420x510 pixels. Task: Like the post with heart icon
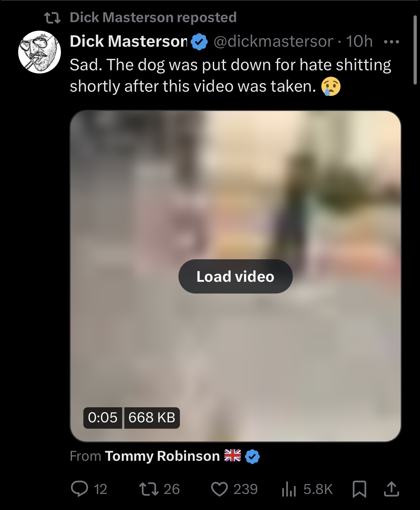[x=219, y=489]
